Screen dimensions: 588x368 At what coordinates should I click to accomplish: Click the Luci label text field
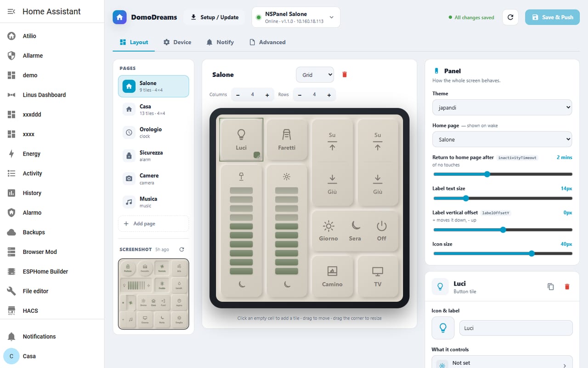pyautogui.click(x=516, y=328)
